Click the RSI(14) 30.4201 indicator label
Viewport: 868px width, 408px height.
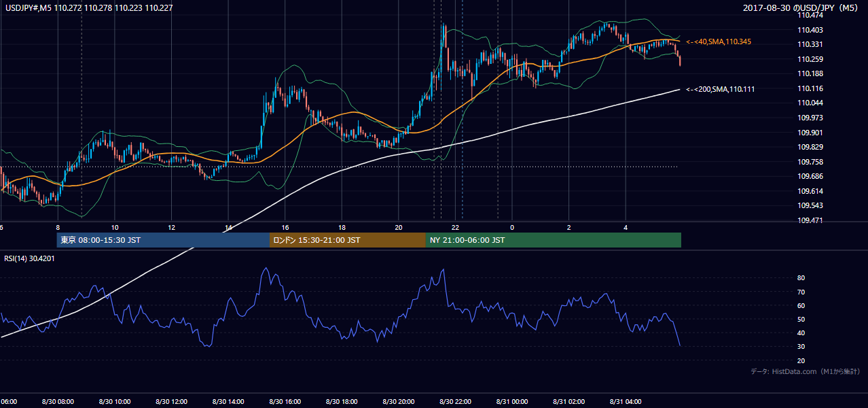click(31, 258)
